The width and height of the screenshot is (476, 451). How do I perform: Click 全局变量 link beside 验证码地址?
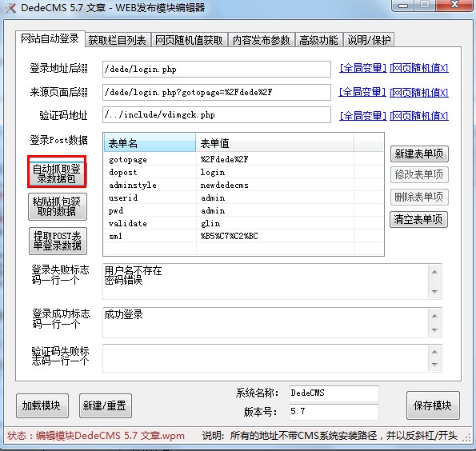tap(362, 116)
